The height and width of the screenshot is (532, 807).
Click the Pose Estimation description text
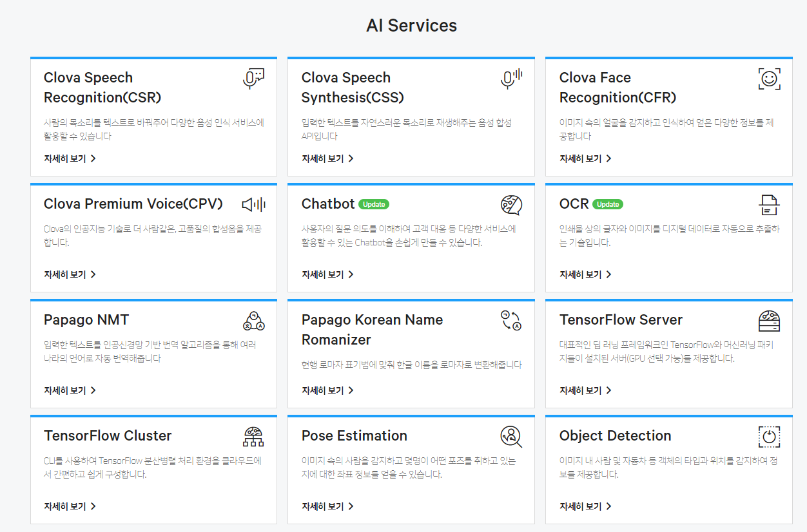pos(409,468)
